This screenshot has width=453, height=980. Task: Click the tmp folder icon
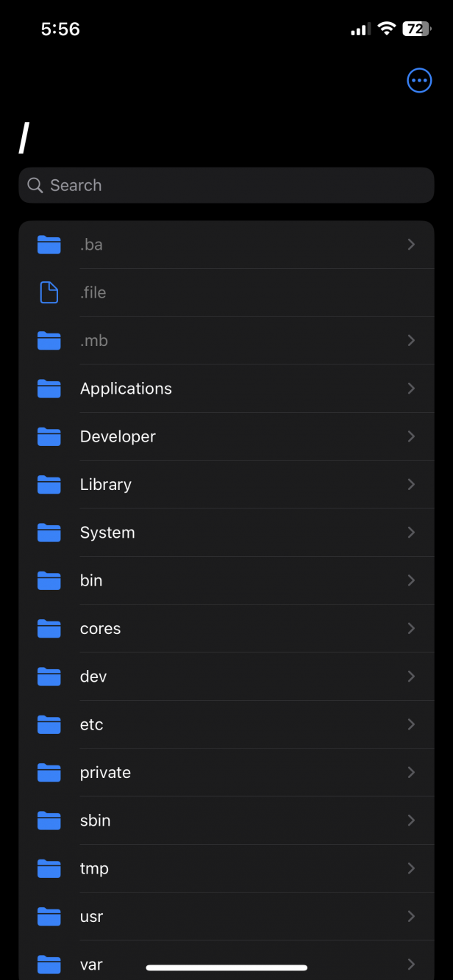(x=49, y=868)
